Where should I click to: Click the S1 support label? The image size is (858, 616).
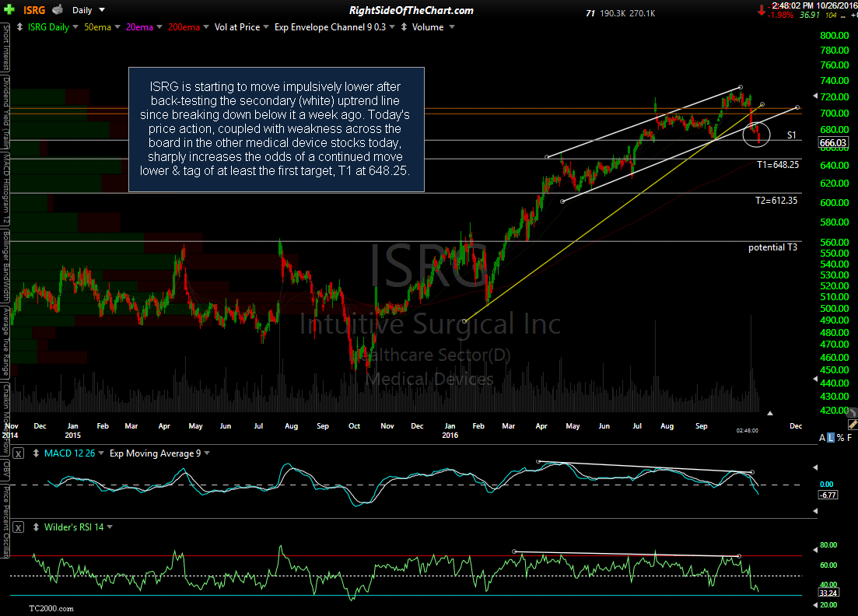point(791,135)
